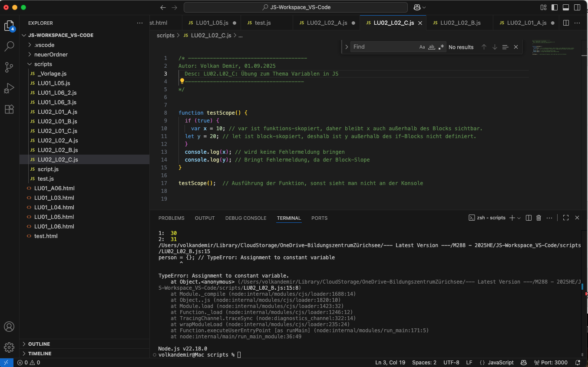The image size is (588, 367).
Task: Split the terminal
Action: click(x=529, y=218)
